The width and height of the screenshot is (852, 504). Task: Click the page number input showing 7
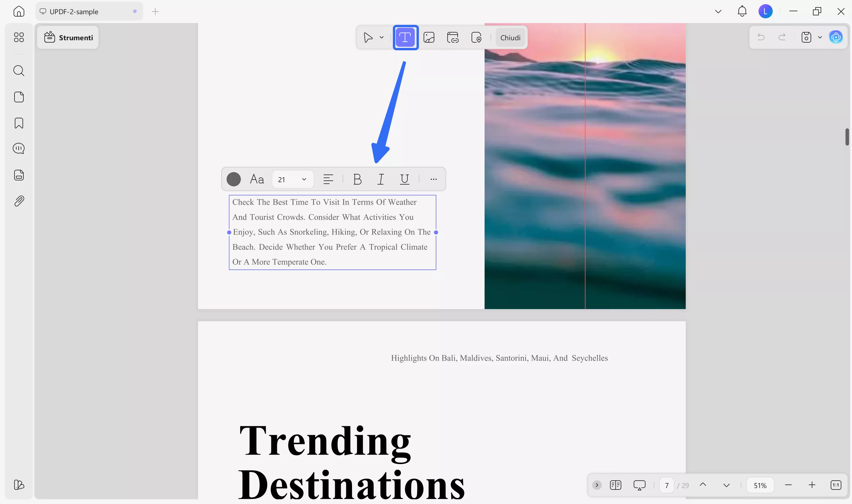point(666,485)
